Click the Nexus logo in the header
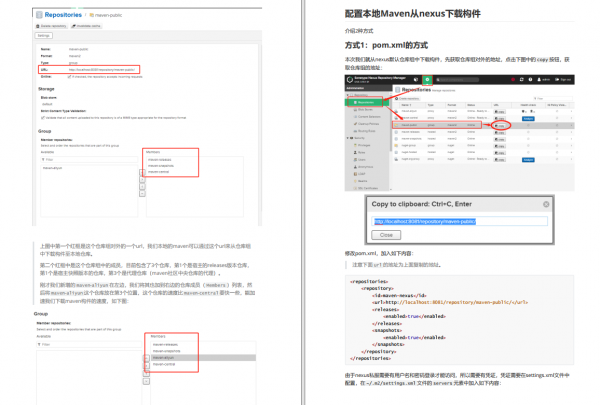The width and height of the screenshot is (600, 405). tap(349, 80)
